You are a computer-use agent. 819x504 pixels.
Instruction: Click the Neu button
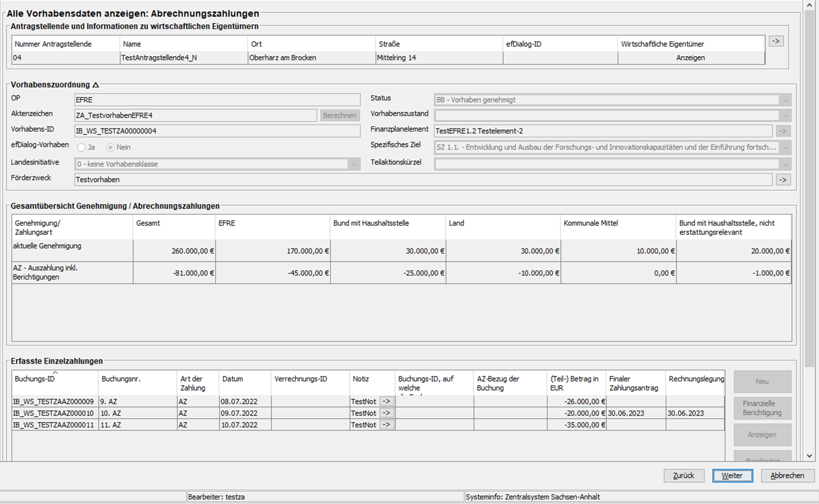762,381
